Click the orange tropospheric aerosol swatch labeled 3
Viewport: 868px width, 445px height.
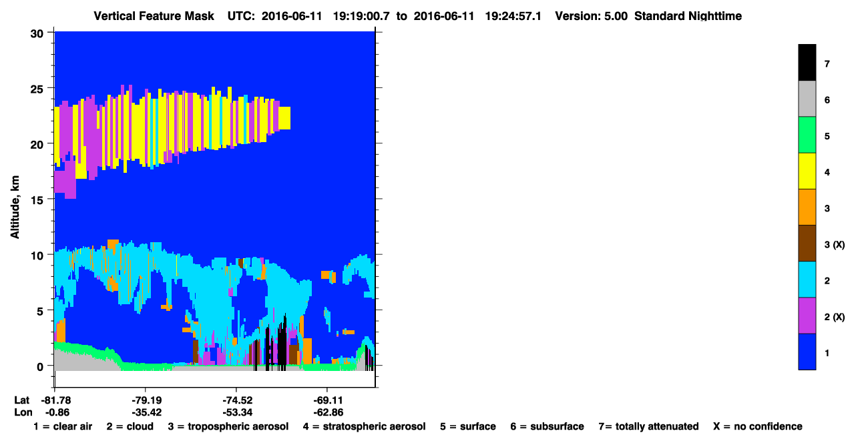[807, 207]
